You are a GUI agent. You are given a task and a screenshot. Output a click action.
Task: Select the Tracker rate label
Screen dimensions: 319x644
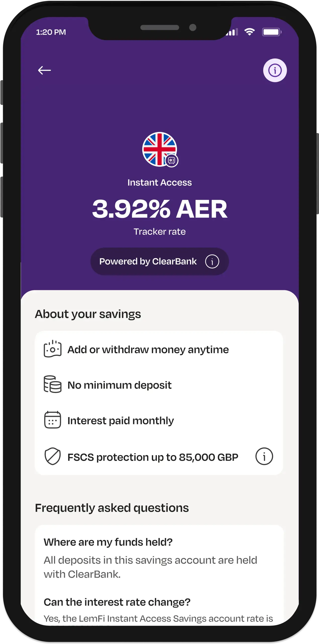point(159,231)
